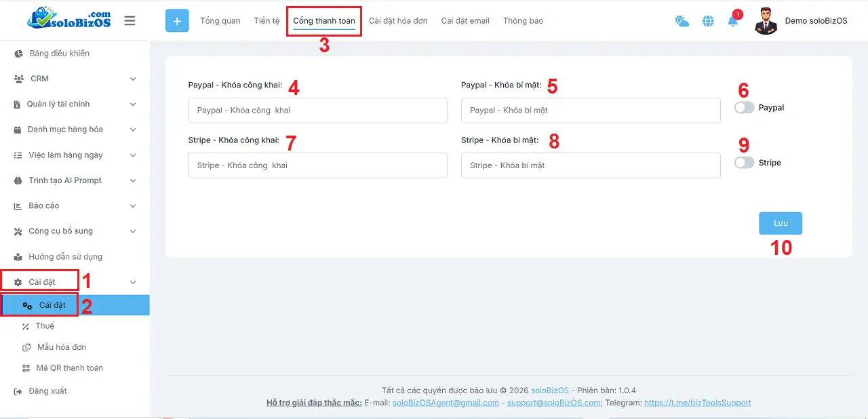This screenshot has height=419, width=868.
Task: Expand Trình tạo AI Prompt chevron
Action: 133,180
